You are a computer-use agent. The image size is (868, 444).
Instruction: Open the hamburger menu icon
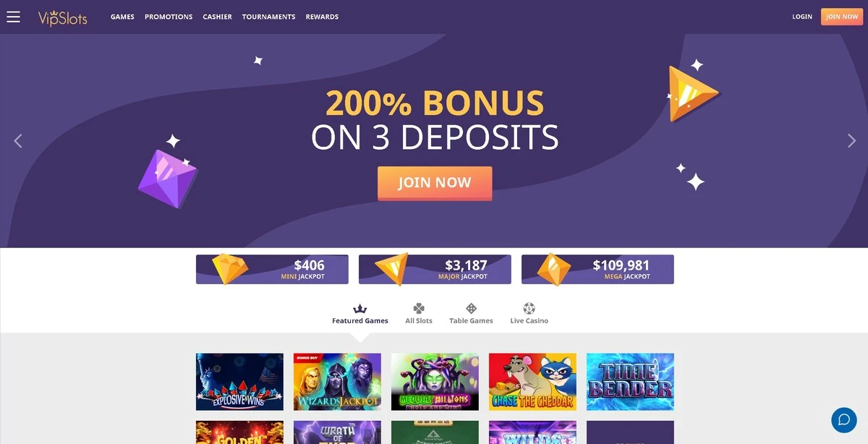coord(13,17)
